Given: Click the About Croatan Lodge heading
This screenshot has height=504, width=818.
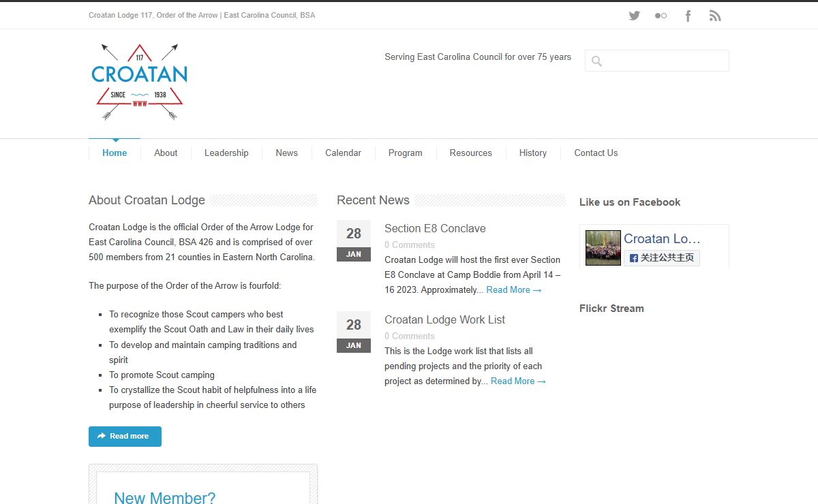Looking at the screenshot, I should (x=147, y=200).
